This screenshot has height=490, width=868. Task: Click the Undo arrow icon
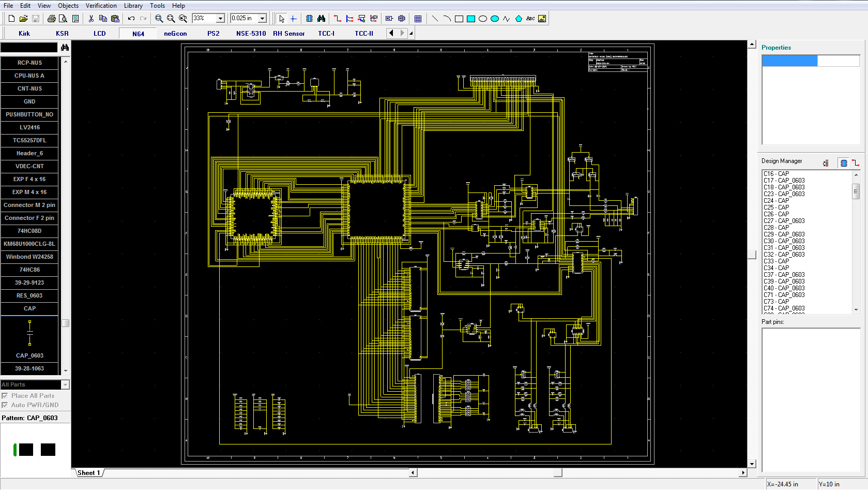131,19
